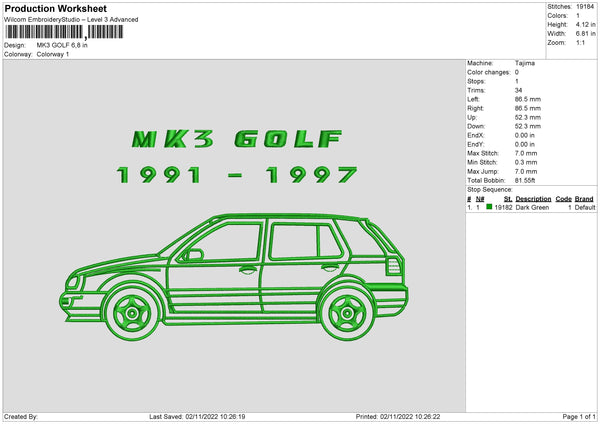The height and width of the screenshot is (424, 600).
Task: Click the 'Max Jump:' value '7.0 mm'
Action: click(526, 171)
